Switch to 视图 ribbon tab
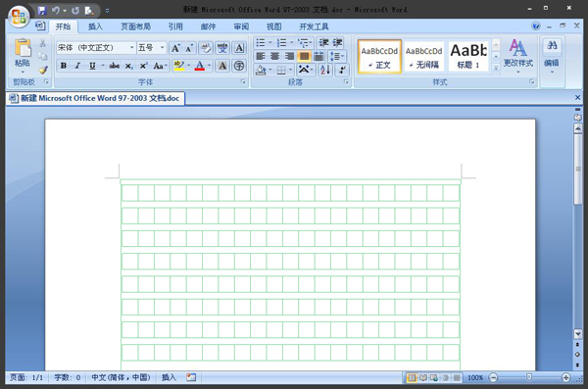This screenshot has height=389, width=588. [x=273, y=26]
